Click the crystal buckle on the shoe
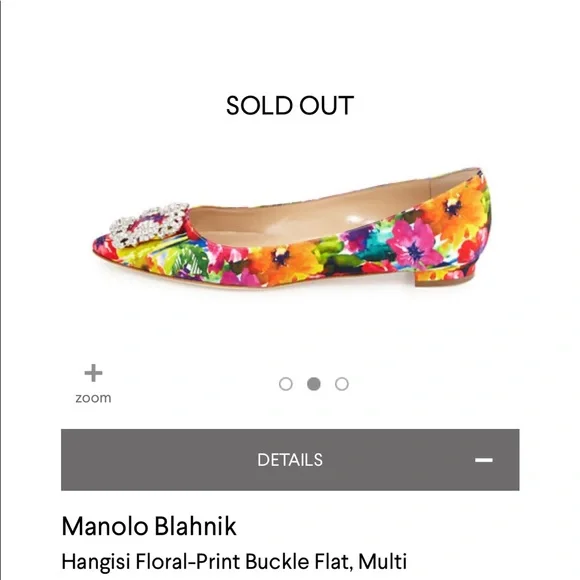 (x=149, y=225)
